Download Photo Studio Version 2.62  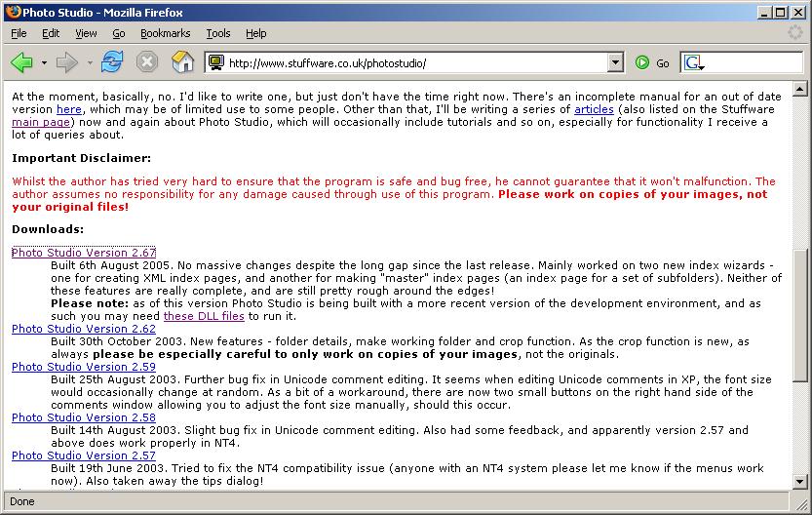pyautogui.click(x=84, y=329)
